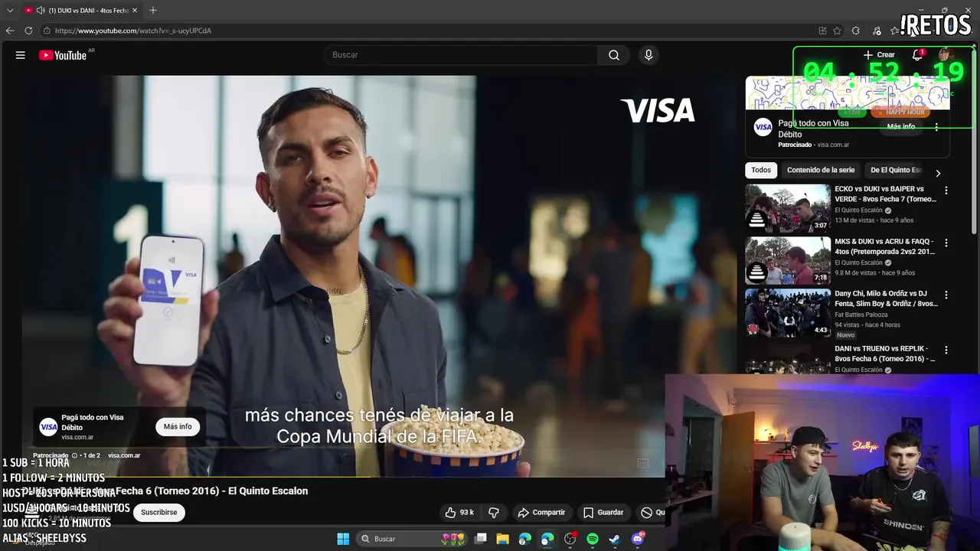980x551 pixels.
Task: Open Spotify from the taskbar
Action: tap(593, 539)
